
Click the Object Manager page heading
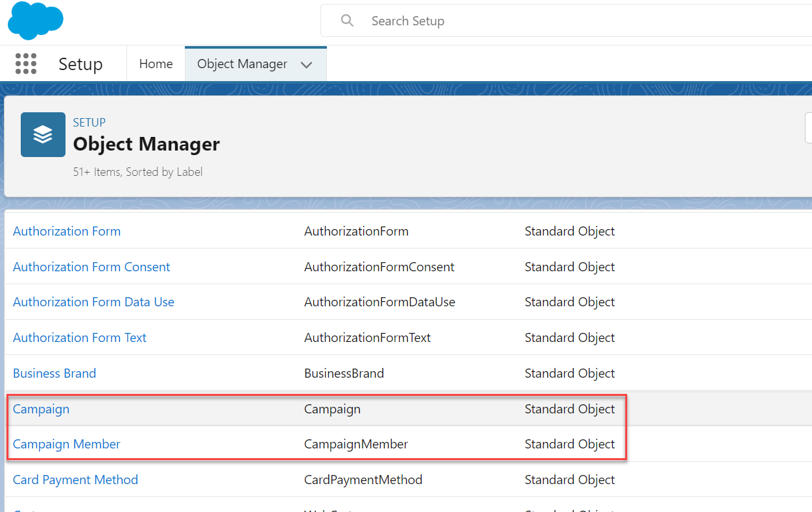point(147,144)
